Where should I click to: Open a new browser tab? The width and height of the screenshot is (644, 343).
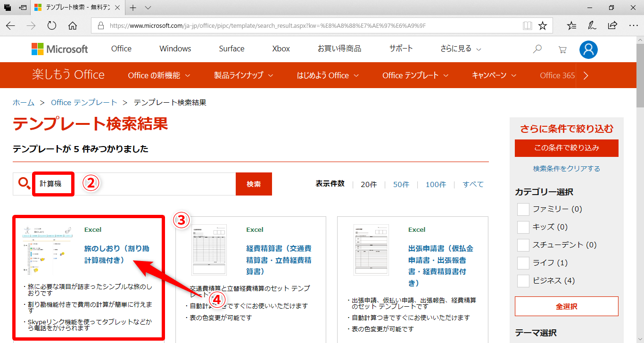coord(133,8)
